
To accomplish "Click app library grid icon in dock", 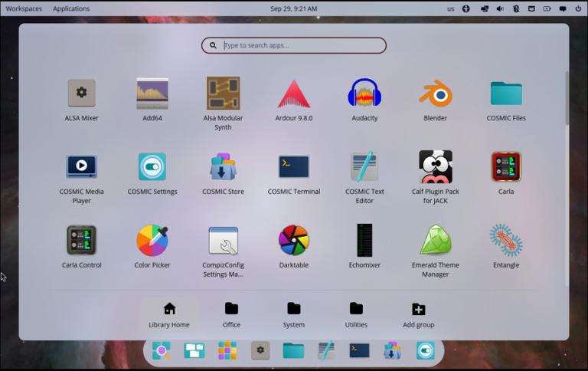I will pos(227,350).
